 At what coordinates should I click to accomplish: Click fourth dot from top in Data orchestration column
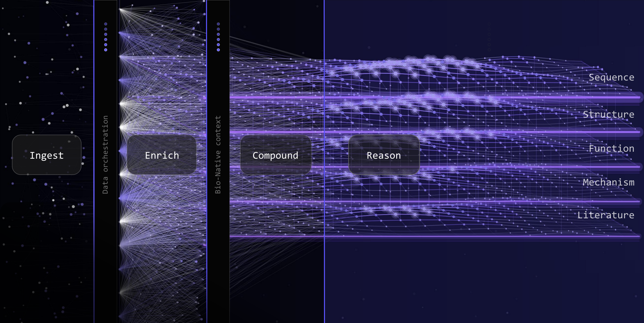click(x=106, y=39)
